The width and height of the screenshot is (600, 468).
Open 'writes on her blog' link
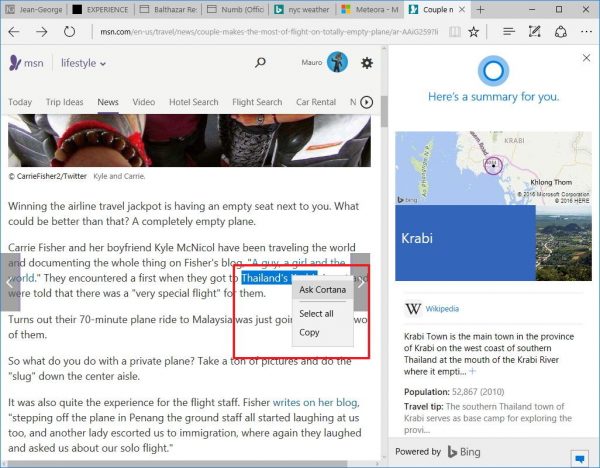[315, 403]
